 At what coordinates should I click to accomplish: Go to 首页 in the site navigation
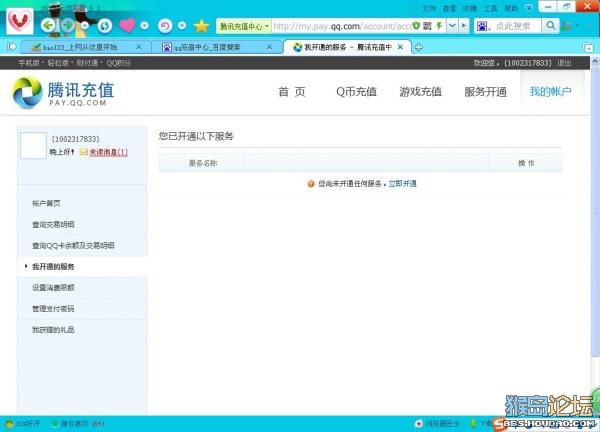pos(292,91)
